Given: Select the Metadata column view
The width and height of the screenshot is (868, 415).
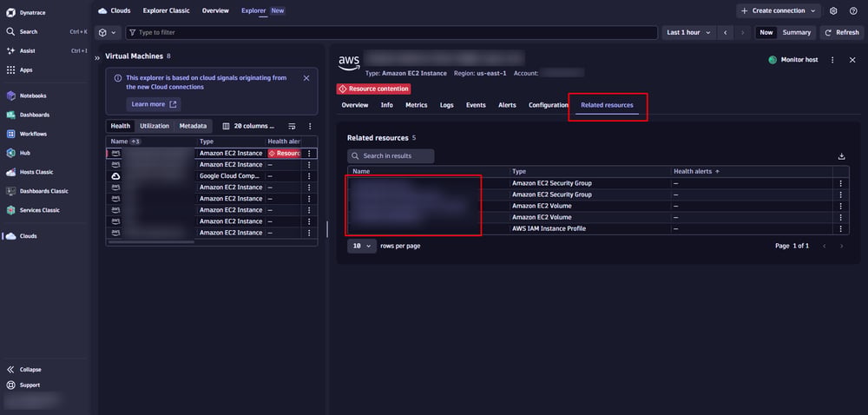Looking at the screenshot, I should [193, 126].
